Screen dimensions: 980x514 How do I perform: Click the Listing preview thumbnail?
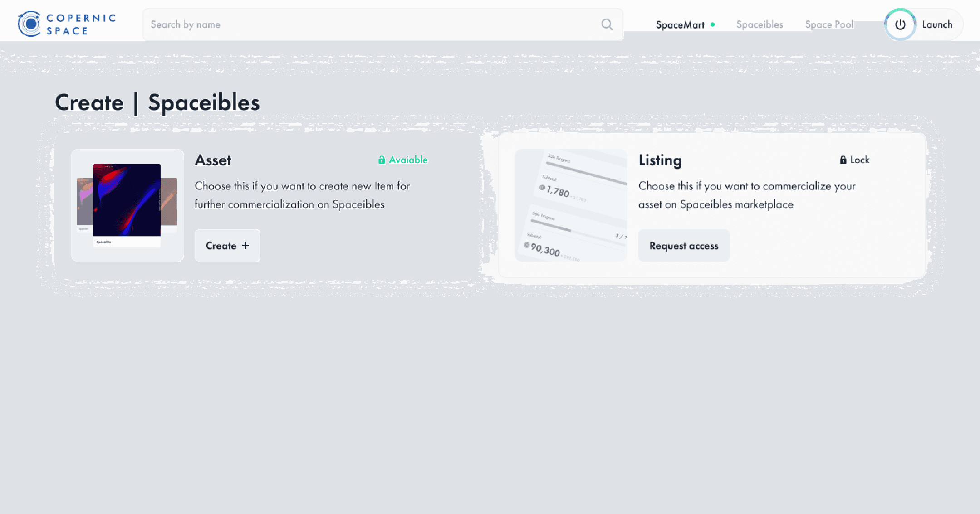pyautogui.click(x=571, y=205)
